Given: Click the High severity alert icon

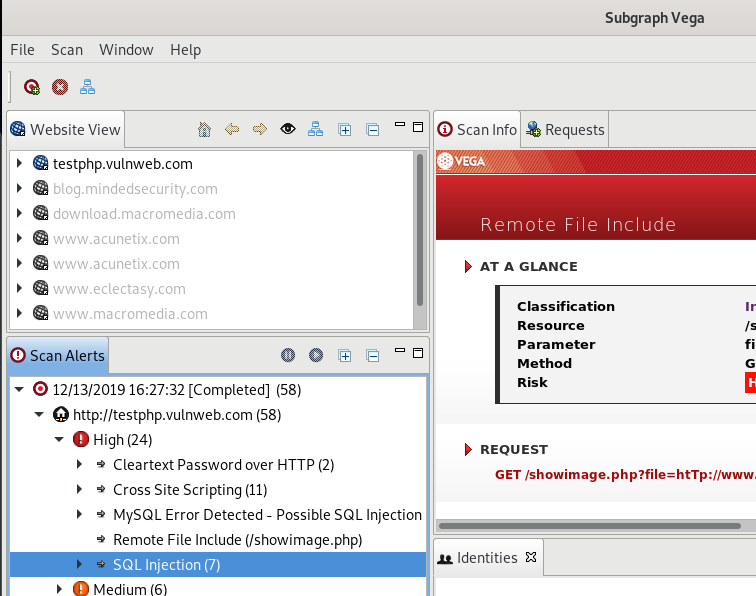Looking at the screenshot, I should tap(81, 439).
